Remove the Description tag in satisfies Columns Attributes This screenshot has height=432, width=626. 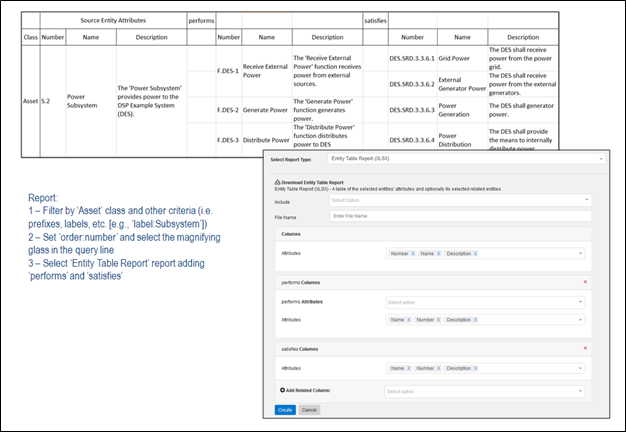476,368
